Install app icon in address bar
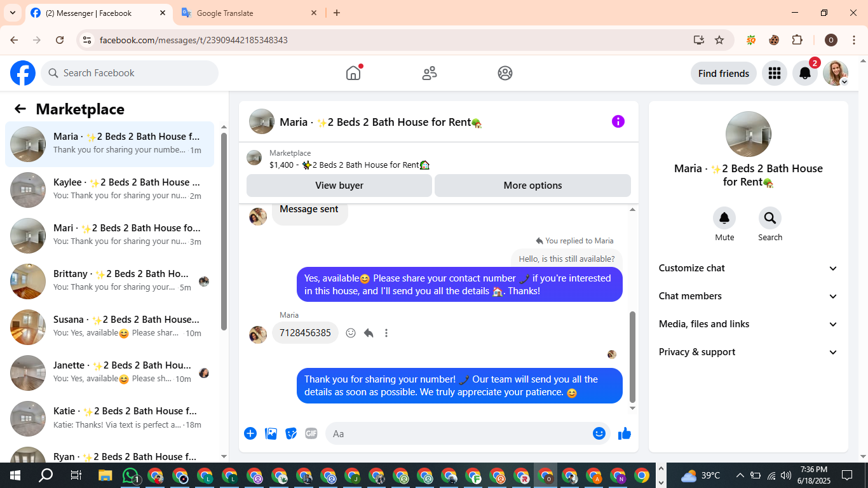The width and height of the screenshot is (868, 488). pyautogui.click(x=699, y=40)
